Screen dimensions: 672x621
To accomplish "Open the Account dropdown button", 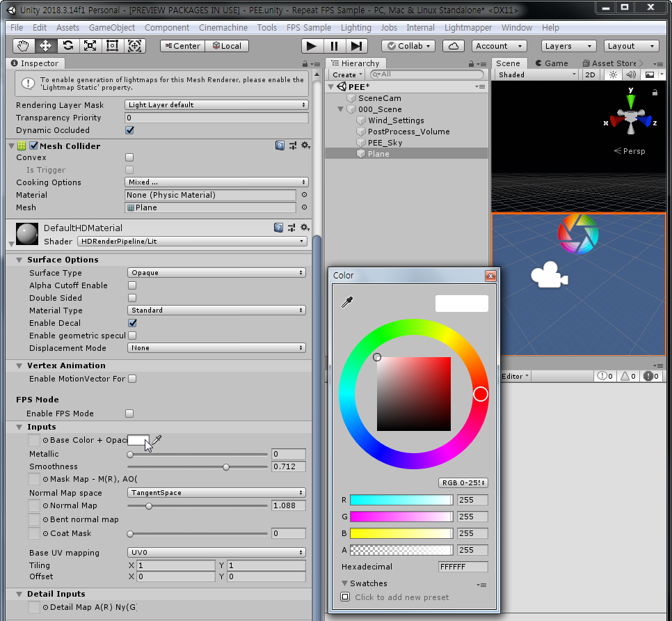I will (x=499, y=46).
